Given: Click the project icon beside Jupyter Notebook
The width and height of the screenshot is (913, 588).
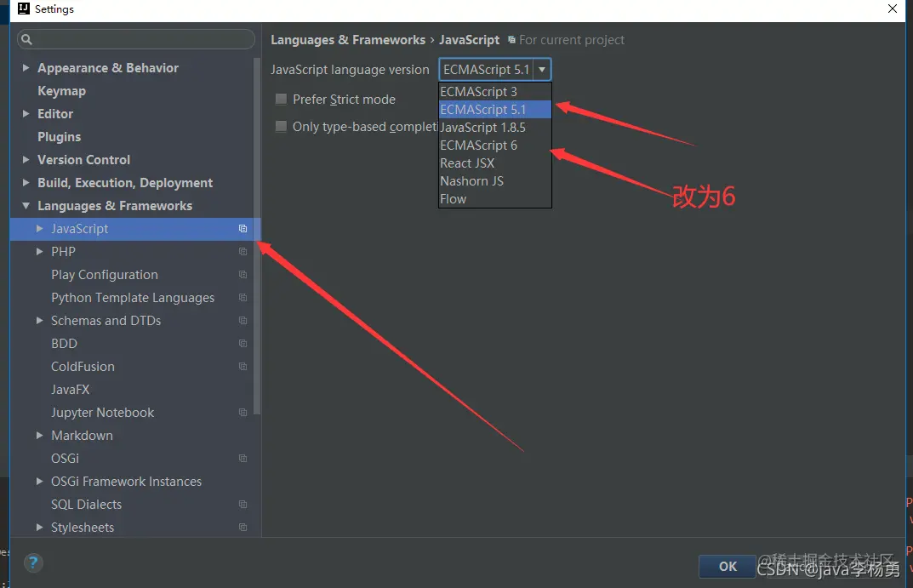Looking at the screenshot, I should click(243, 413).
